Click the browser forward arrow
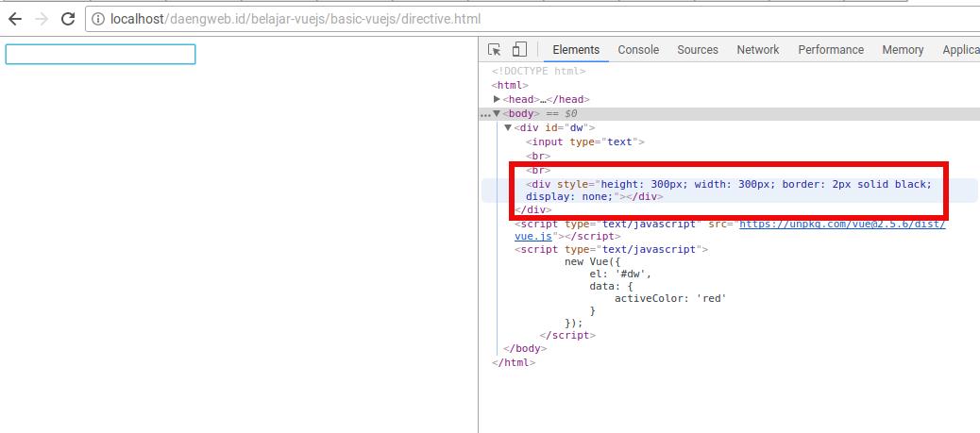This screenshot has height=433, width=980. point(42,19)
